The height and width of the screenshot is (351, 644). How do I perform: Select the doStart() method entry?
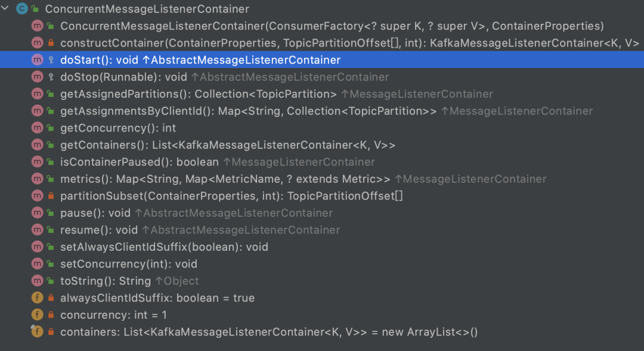coord(200,60)
